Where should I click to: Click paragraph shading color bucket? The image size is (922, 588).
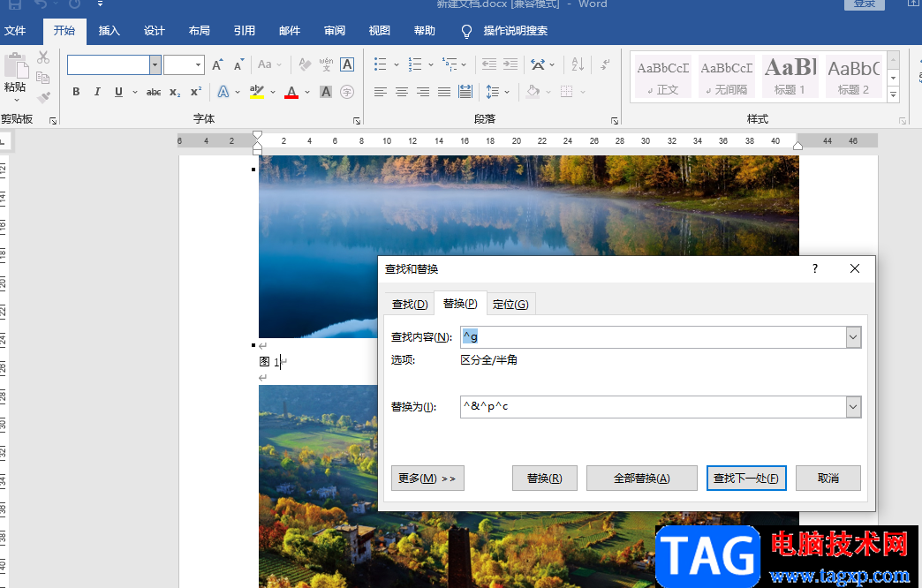point(533,92)
